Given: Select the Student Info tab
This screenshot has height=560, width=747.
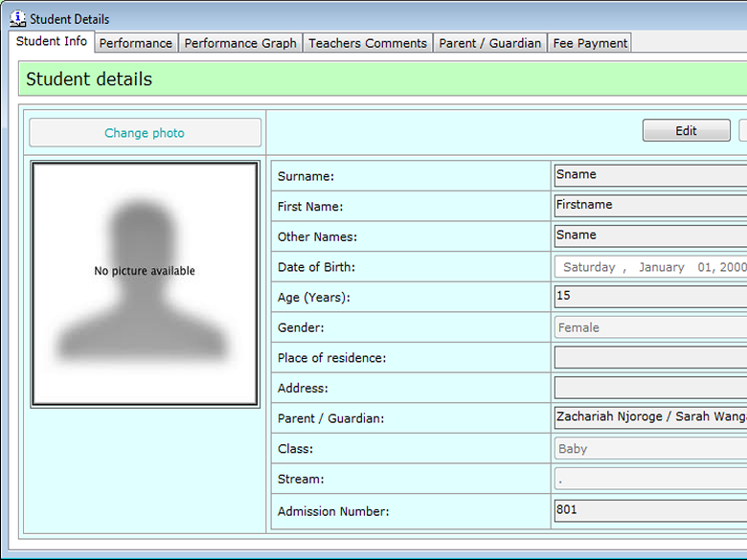Looking at the screenshot, I should [x=52, y=42].
